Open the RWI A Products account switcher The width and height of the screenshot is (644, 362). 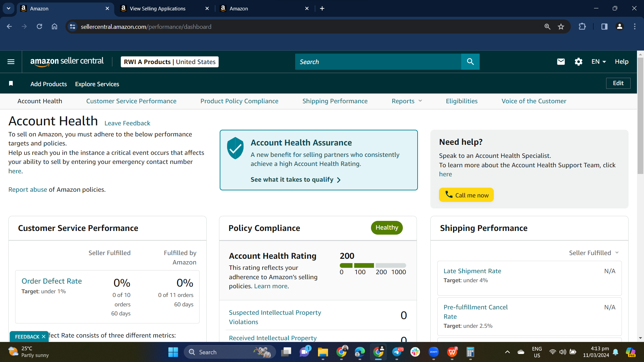click(x=170, y=62)
